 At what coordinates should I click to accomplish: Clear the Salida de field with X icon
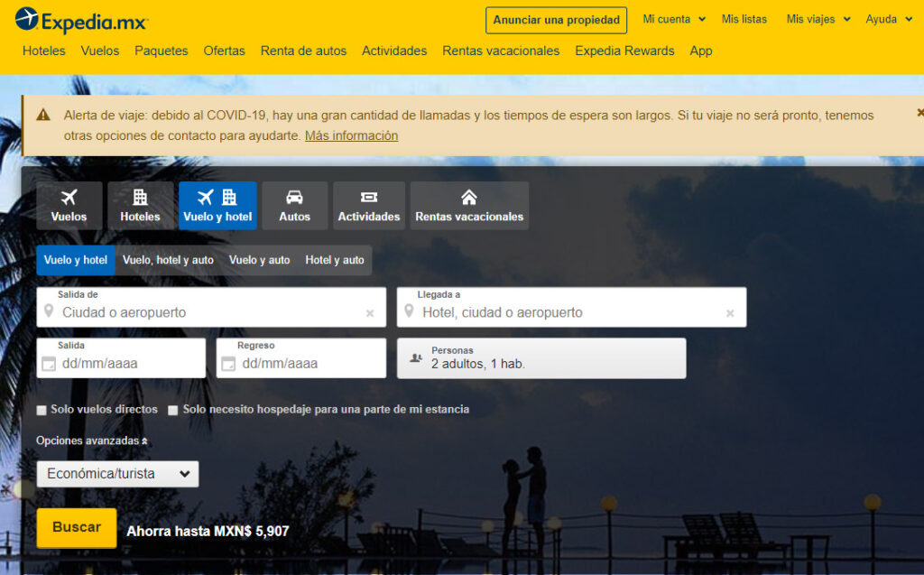click(x=370, y=313)
